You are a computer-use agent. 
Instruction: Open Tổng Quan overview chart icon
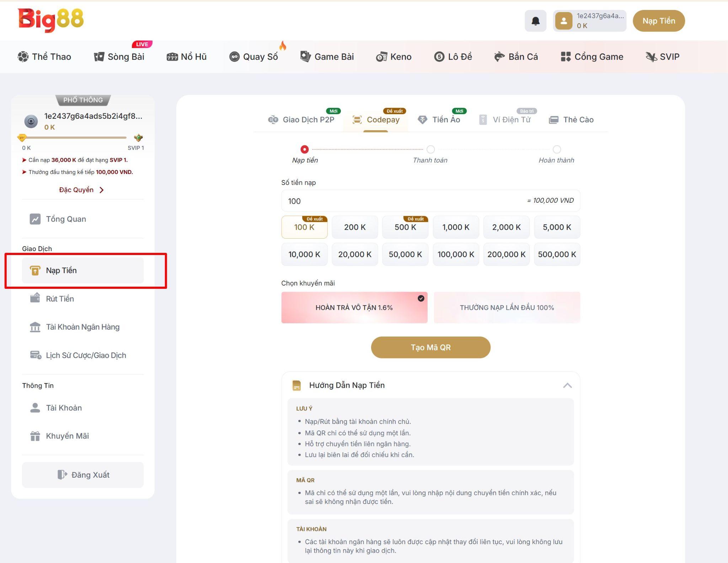click(x=35, y=219)
